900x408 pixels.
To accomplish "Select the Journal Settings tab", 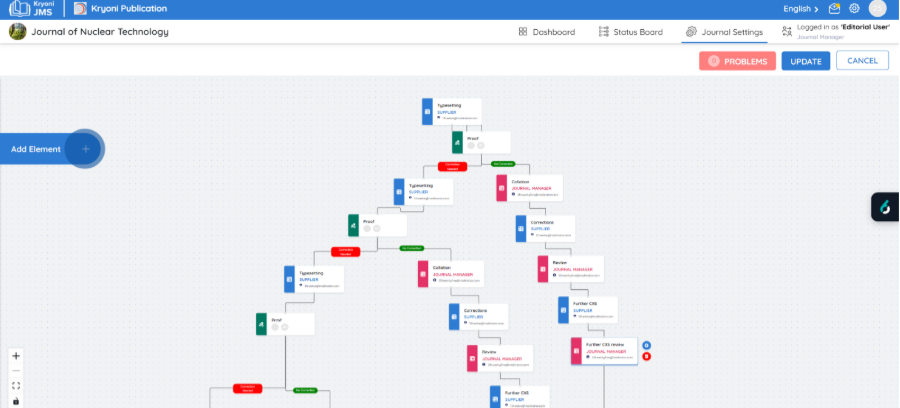I will (724, 32).
